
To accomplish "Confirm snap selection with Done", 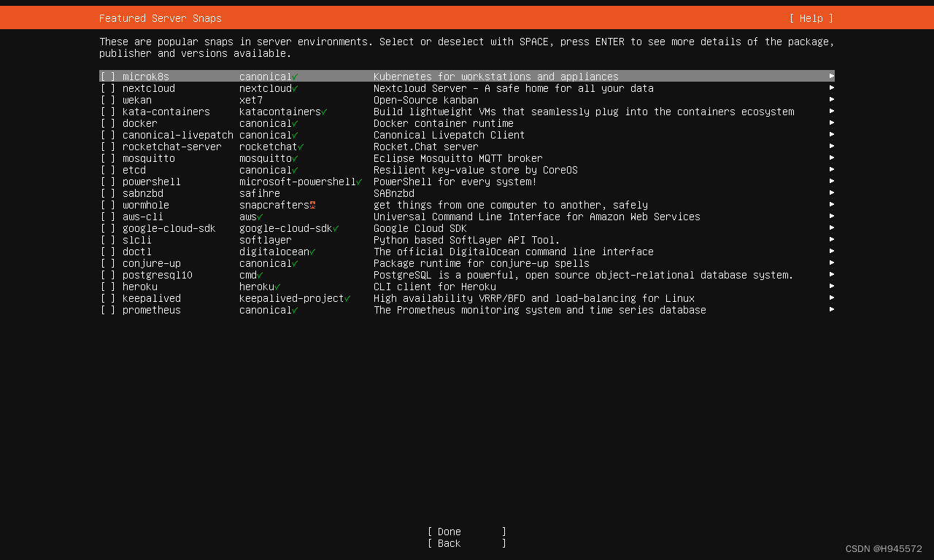I will 467,532.
